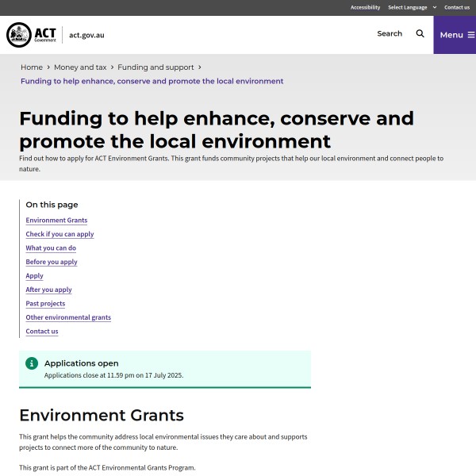The width and height of the screenshot is (476, 476).
Task: Open the hamburger Menu icon
Action: point(470,35)
